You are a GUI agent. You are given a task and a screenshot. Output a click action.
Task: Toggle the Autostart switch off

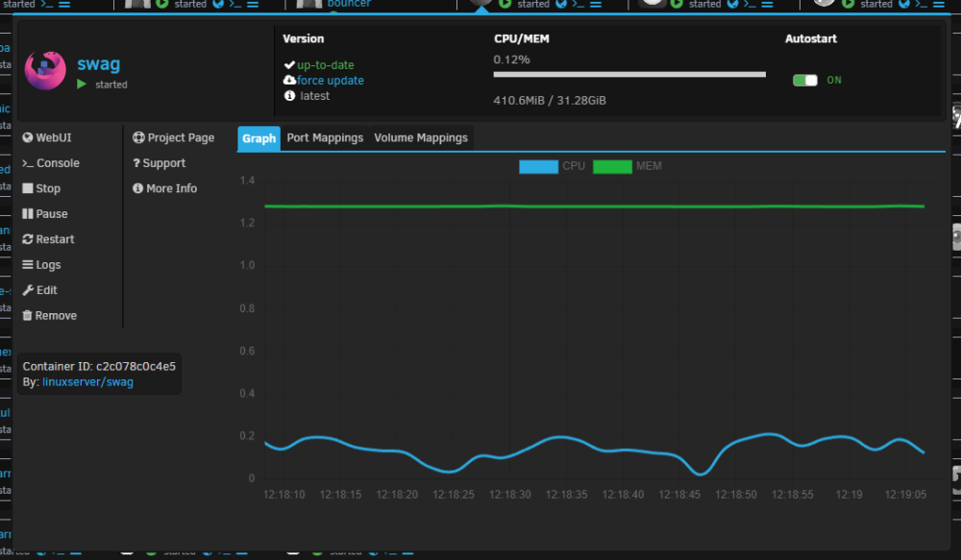click(x=804, y=81)
